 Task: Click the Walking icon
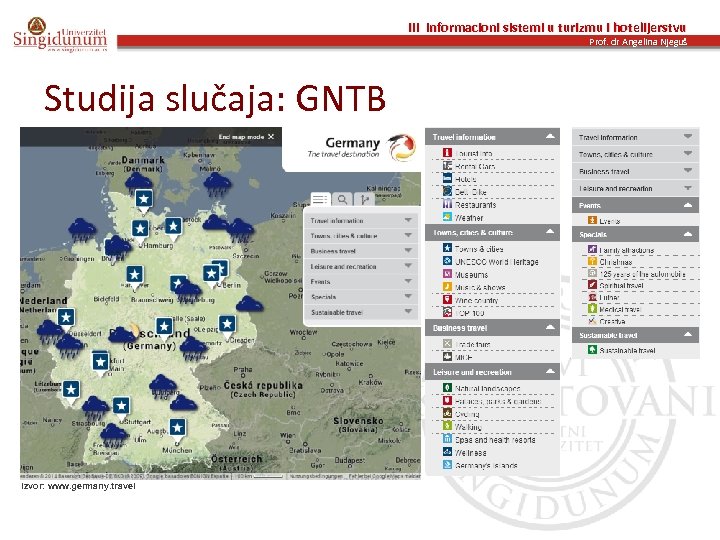pos(447,426)
